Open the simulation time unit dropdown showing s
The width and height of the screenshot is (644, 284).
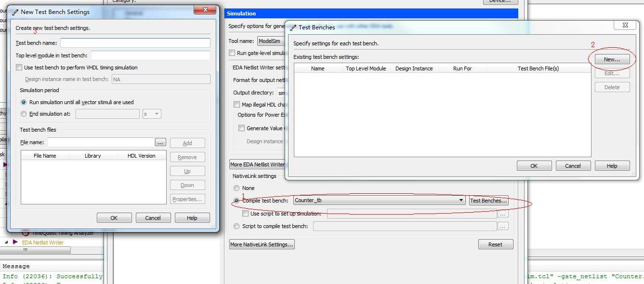tap(152, 114)
